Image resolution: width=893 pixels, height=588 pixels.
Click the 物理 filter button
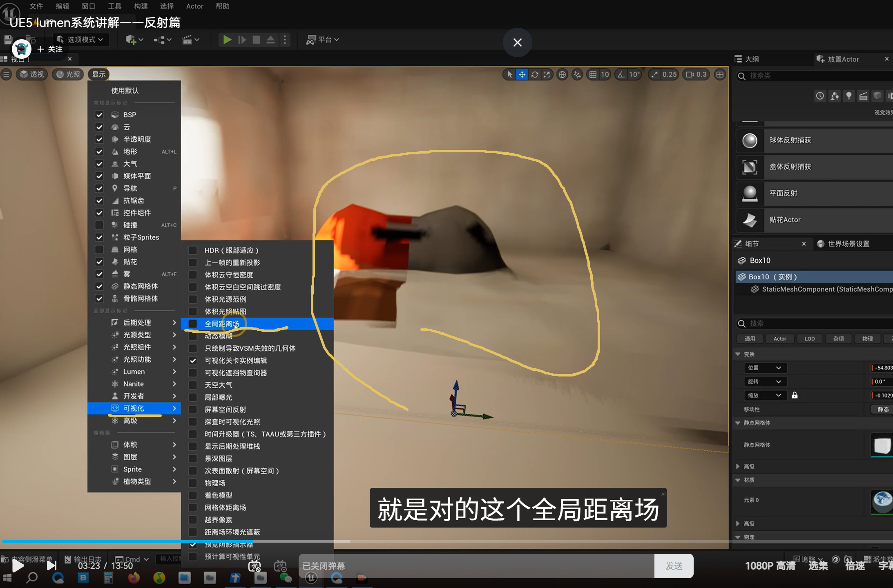pos(867,339)
